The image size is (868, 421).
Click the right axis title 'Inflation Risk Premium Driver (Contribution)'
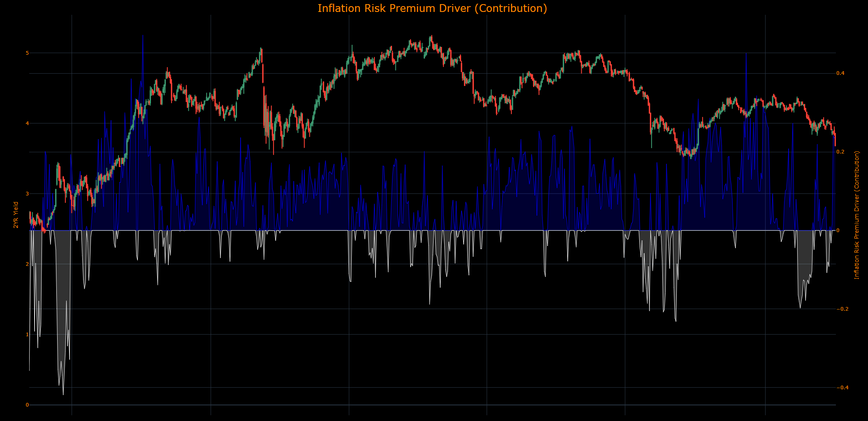click(857, 215)
